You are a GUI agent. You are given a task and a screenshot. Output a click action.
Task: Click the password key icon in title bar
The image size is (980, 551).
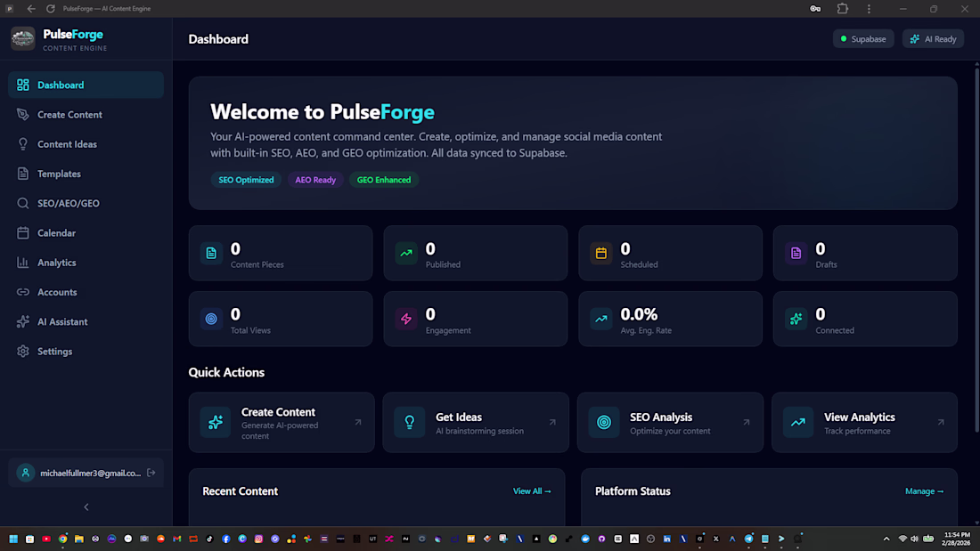(x=815, y=9)
